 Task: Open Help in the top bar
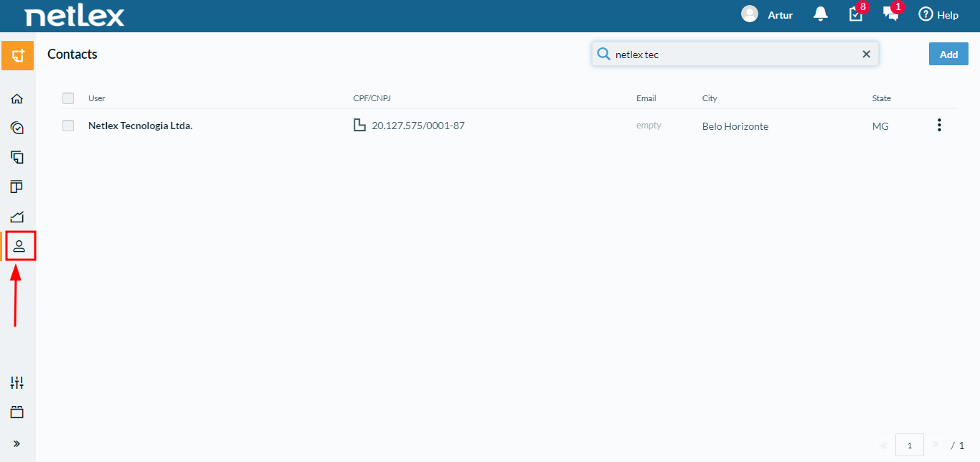pyautogui.click(x=938, y=15)
